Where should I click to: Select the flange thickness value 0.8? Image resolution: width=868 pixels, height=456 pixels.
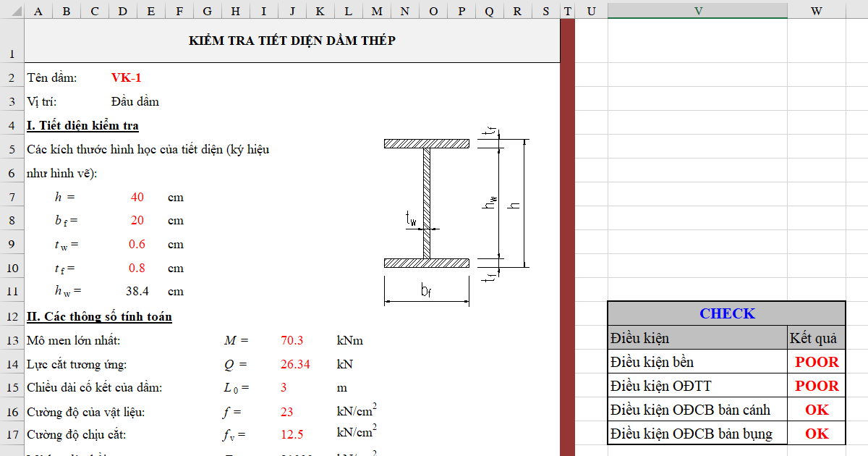tap(137, 269)
